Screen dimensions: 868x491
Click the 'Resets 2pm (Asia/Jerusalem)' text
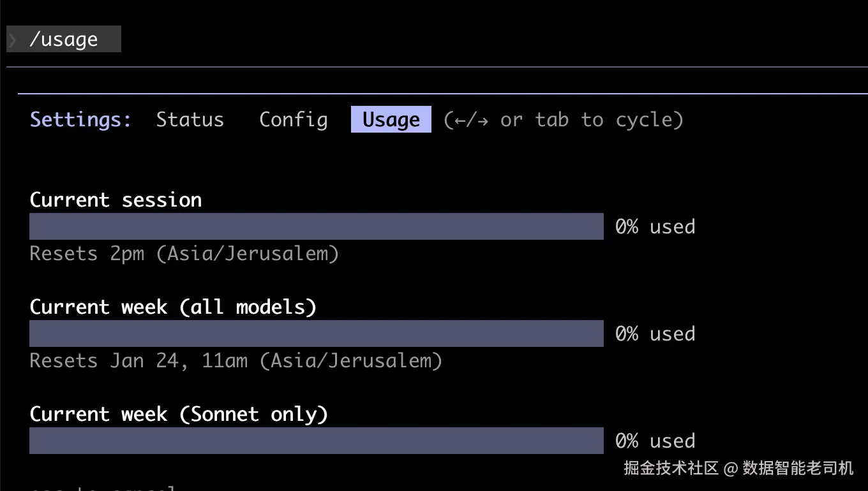click(184, 254)
